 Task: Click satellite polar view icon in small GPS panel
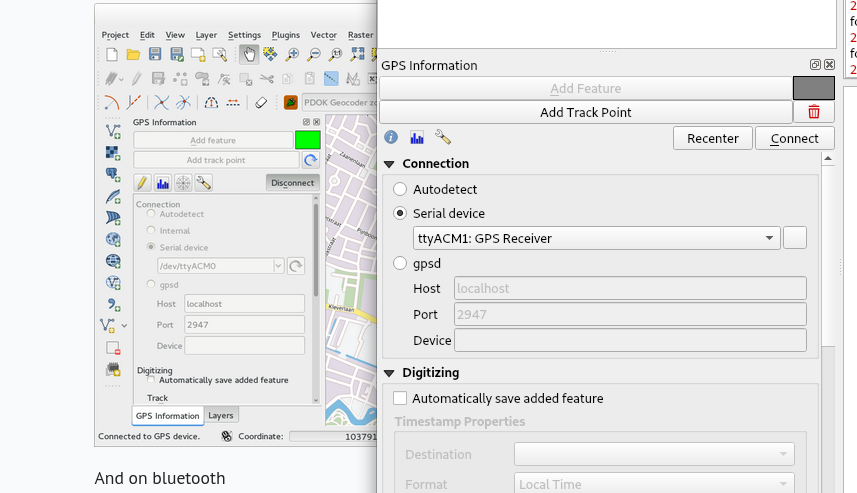pyautogui.click(x=183, y=183)
